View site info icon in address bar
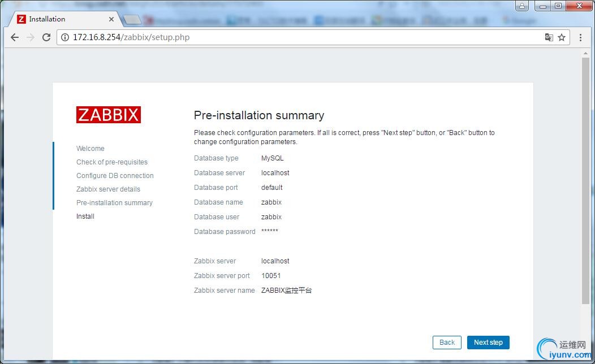The height and width of the screenshot is (364, 595). 65,37
